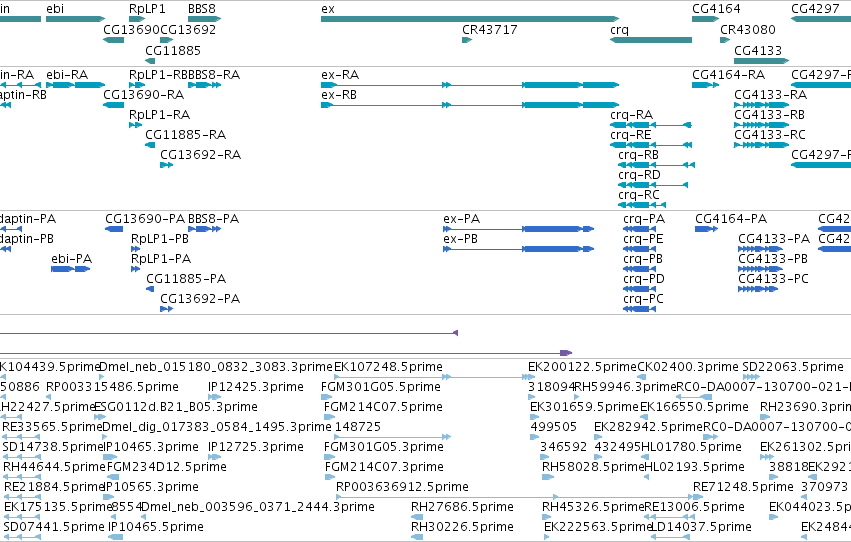
Task: Select the CG13690-PA protein label
Action: point(145,219)
